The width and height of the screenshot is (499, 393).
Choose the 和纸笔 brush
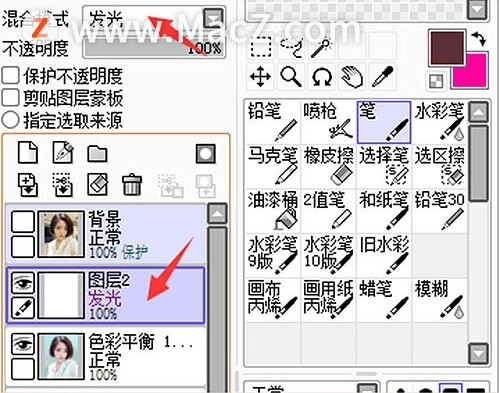384,211
